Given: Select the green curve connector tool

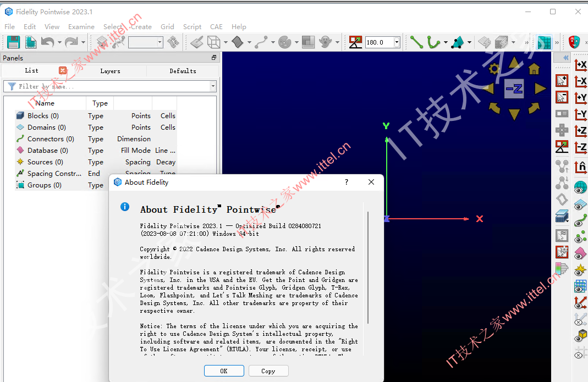Looking at the screenshot, I should pyautogui.click(x=434, y=42).
